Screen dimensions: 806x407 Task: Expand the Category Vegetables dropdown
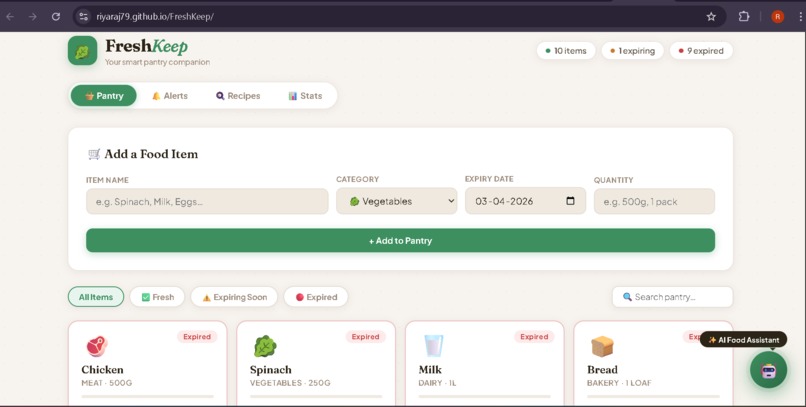397,201
